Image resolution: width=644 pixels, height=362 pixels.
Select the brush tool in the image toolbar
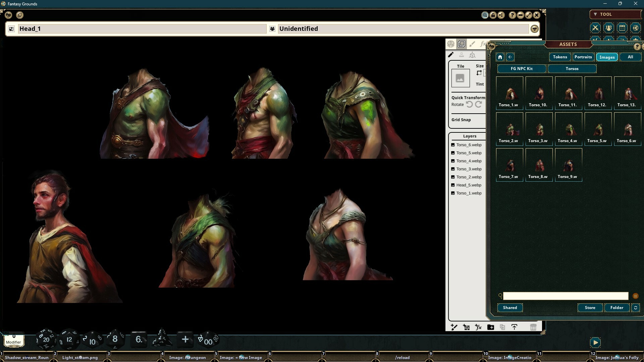click(473, 44)
